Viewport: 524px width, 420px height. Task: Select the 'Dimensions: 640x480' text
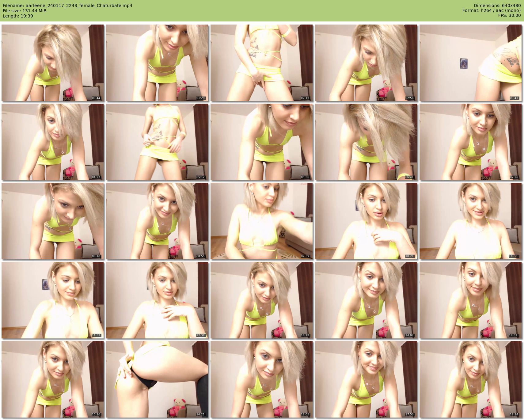coord(497,6)
